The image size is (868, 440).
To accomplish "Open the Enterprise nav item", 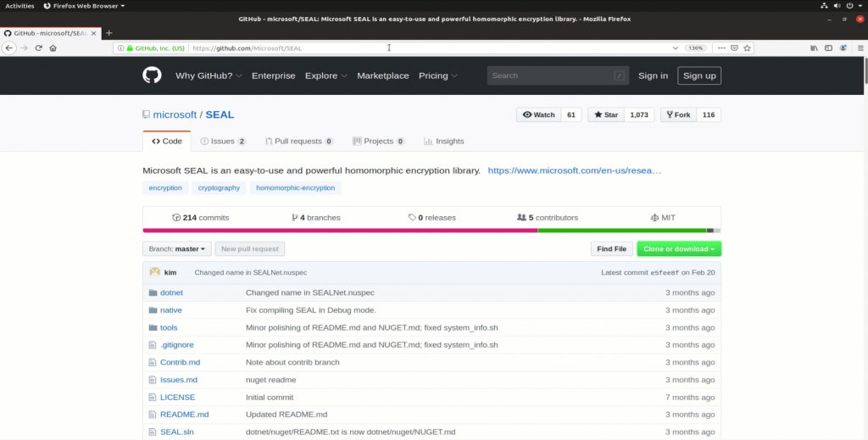I will point(274,75).
